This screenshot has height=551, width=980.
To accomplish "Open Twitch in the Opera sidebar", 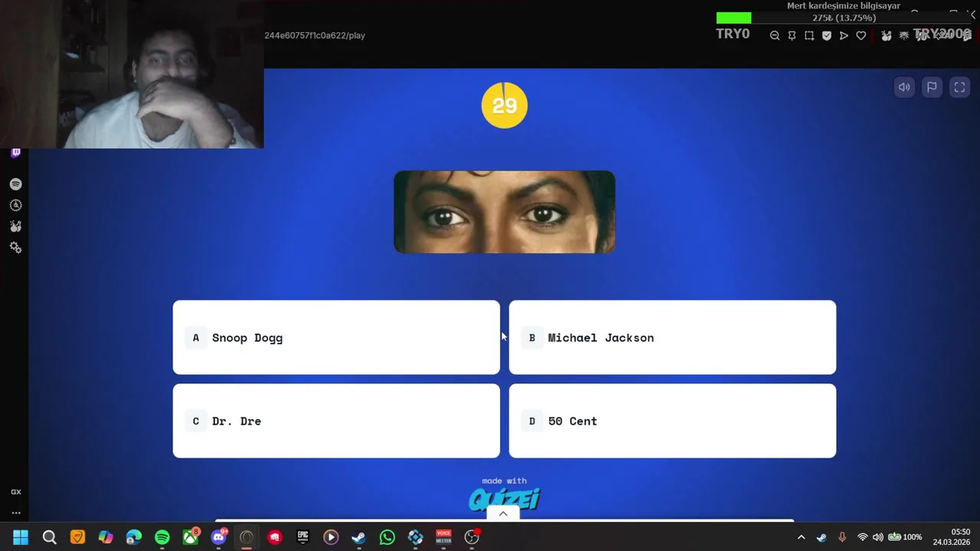I will click(x=15, y=153).
